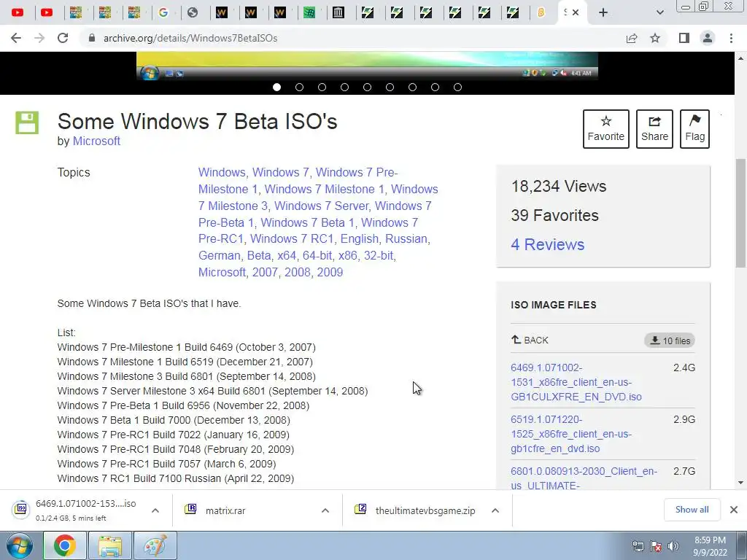
Task: Favorite this item
Action: point(606,129)
